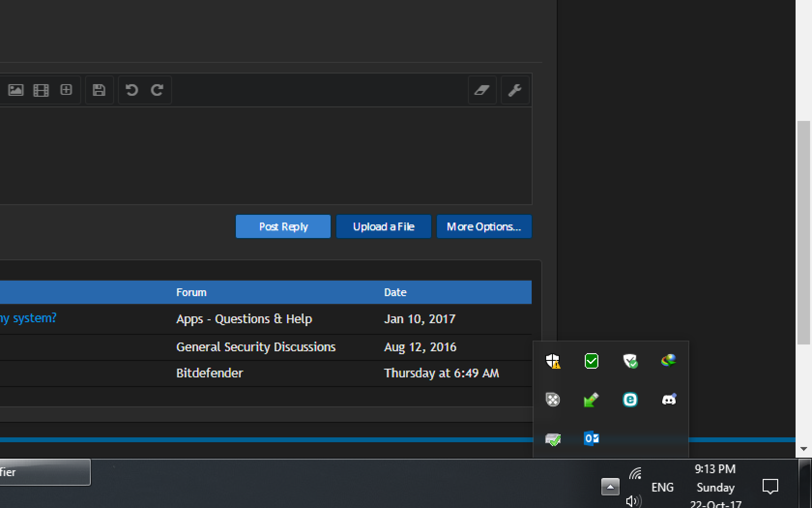Click the scrollbar down arrow

[804, 449]
